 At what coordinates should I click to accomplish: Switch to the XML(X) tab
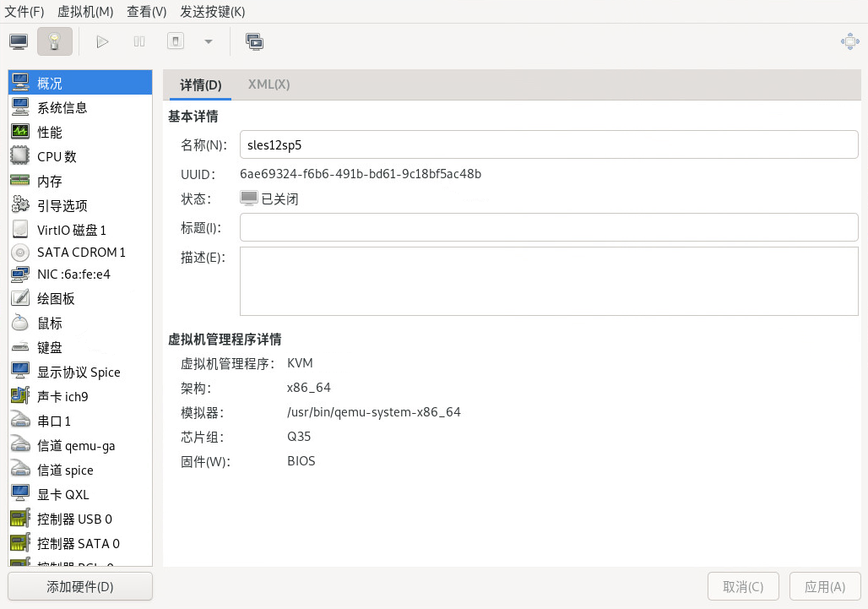coord(269,84)
